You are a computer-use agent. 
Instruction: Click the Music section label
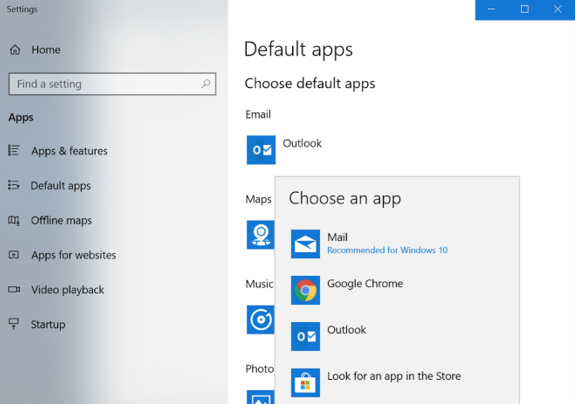point(259,284)
